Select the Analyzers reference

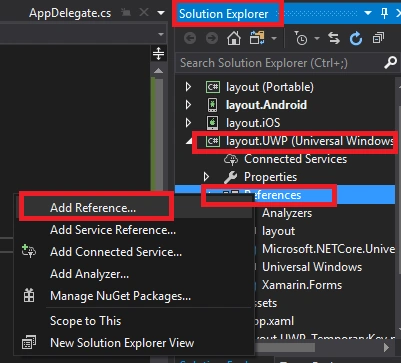point(287,213)
